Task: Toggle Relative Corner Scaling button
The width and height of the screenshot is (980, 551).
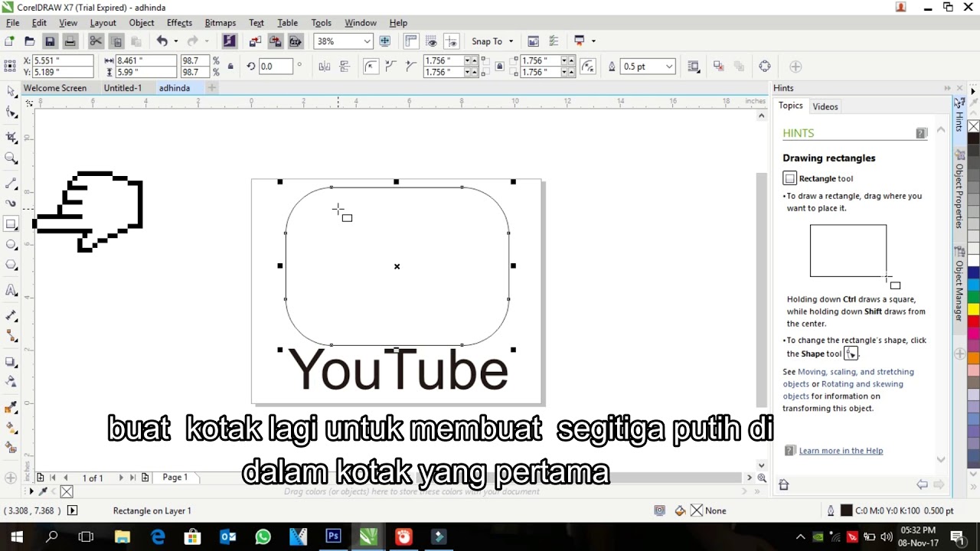Action: (588, 67)
